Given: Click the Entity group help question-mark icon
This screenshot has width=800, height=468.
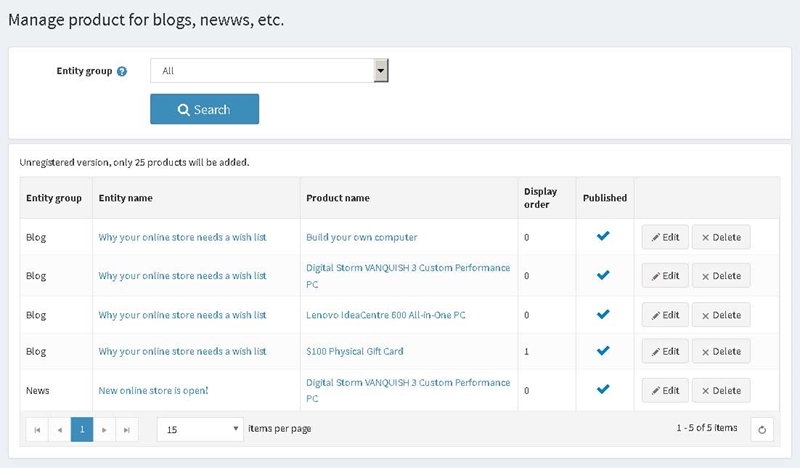Looking at the screenshot, I should pyautogui.click(x=121, y=71).
